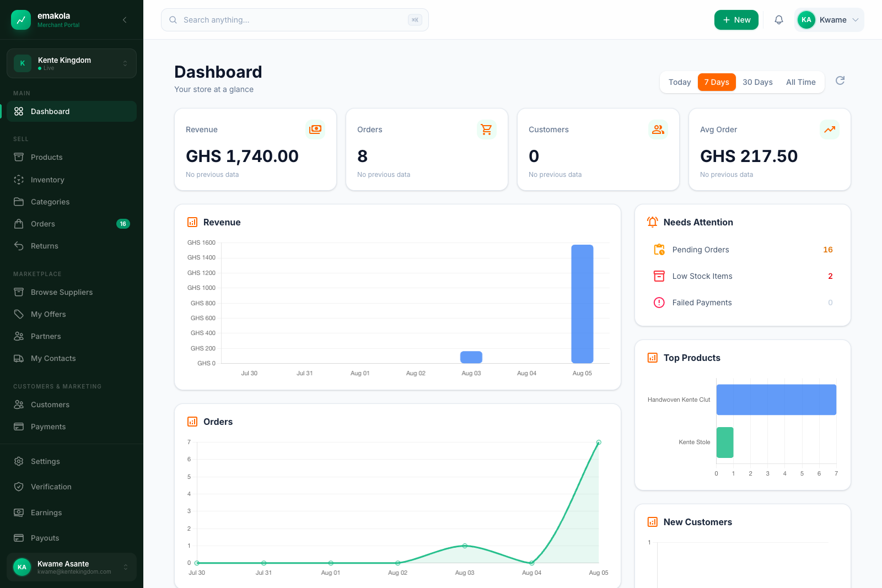Image resolution: width=882 pixels, height=588 pixels.
Task: Click the Customers card people icon
Action: [658, 130]
